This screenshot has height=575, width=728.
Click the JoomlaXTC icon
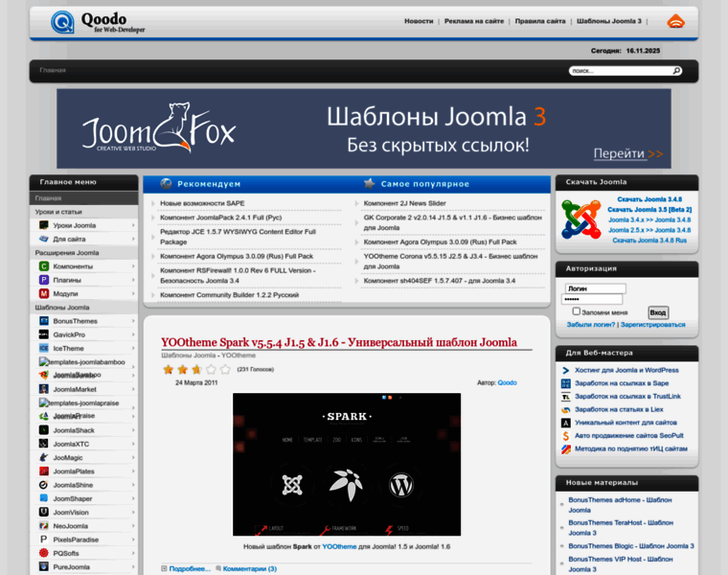(x=44, y=444)
